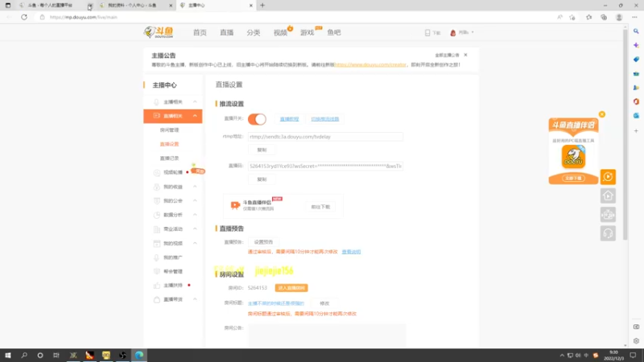
Task: Open 鱼吧 in top navigation
Action: (334, 32)
